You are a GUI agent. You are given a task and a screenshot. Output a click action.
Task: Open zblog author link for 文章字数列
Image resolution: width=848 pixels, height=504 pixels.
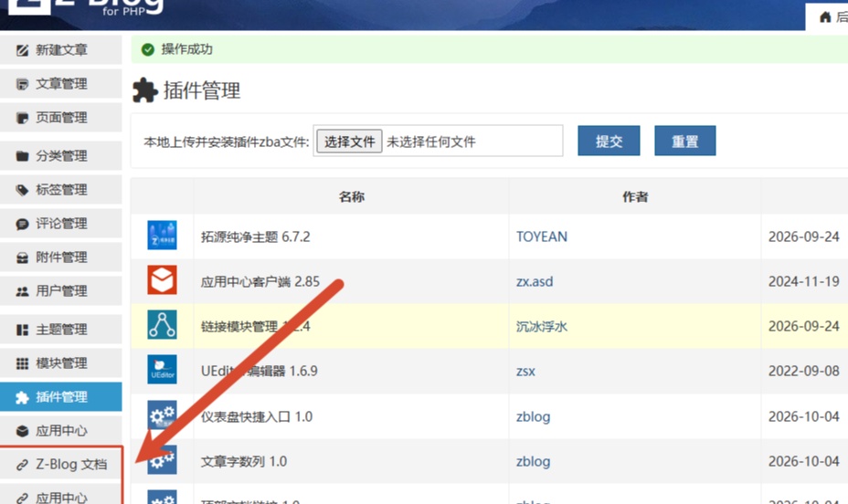point(533,461)
